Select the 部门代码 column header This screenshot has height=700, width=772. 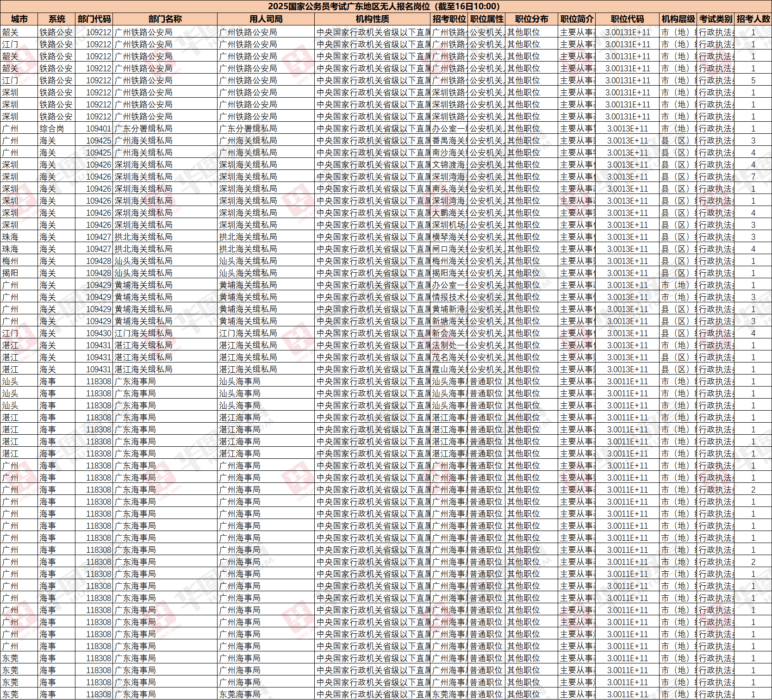pos(94,19)
